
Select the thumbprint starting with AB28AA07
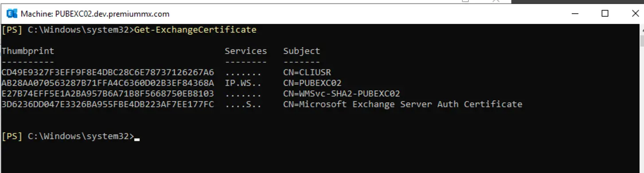click(x=108, y=83)
